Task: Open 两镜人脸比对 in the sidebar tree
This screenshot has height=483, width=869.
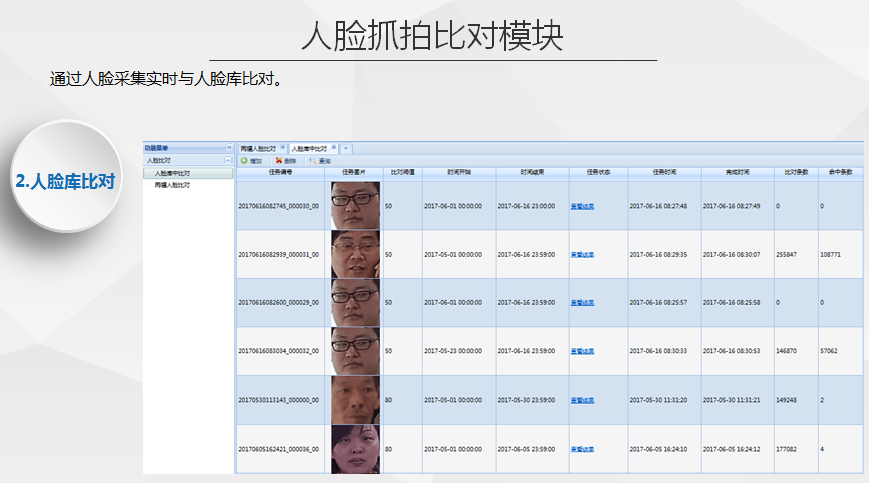Action: coord(172,185)
